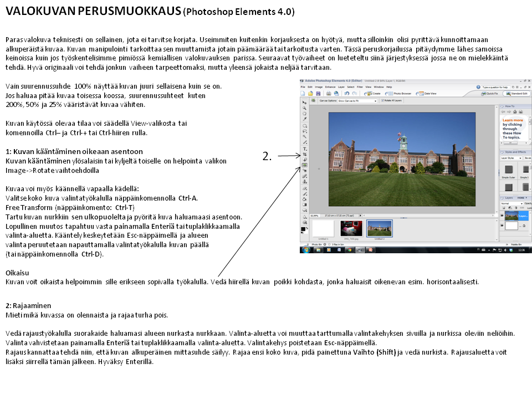The height and width of the screenshot is (399, 532).
Task: Click the Create button
Action: pos(372,93)
